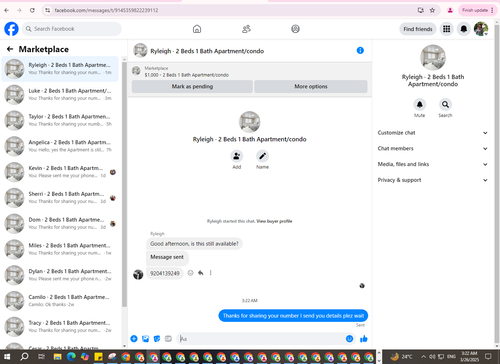Open Tracy's apartment conversation

coord(60,326)
